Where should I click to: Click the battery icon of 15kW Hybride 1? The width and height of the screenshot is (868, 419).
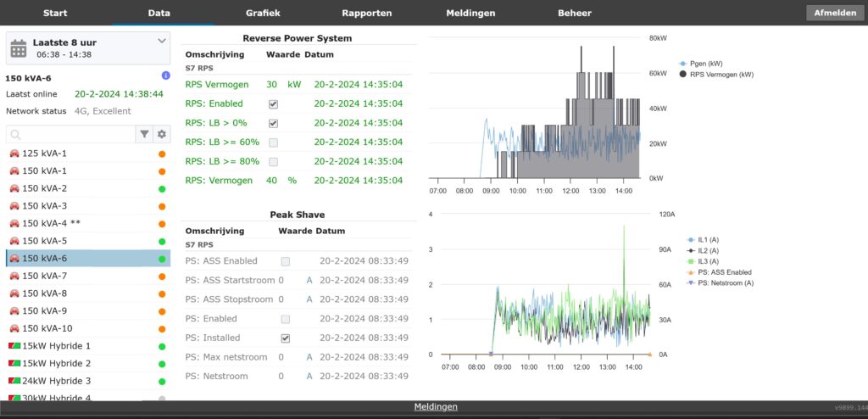pos(14,346)
